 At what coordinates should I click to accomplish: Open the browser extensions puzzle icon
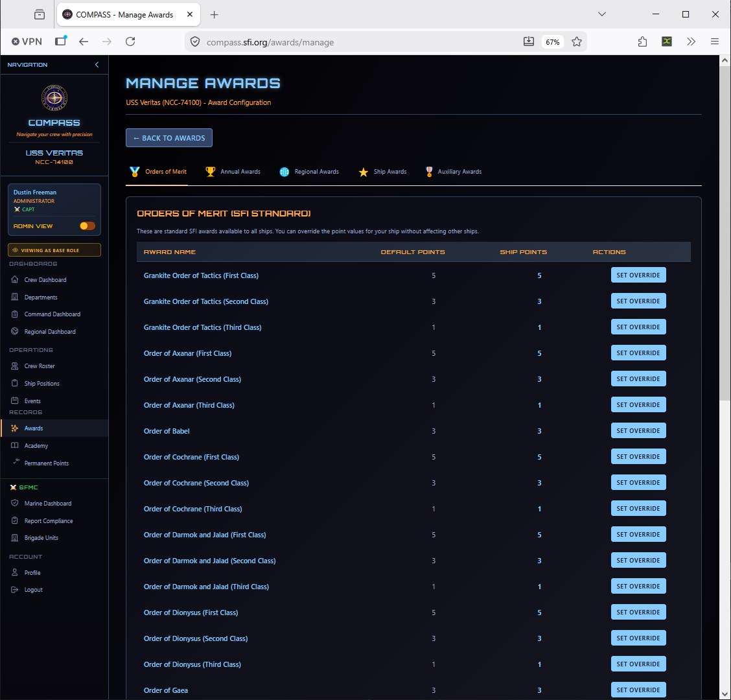click(642, 42)
